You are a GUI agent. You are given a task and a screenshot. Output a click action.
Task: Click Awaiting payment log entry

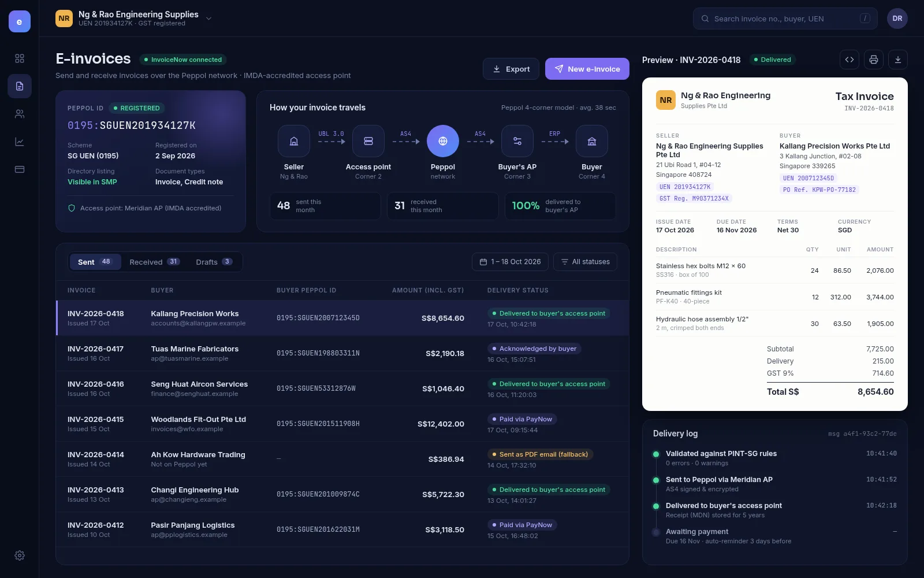(775, 536)
